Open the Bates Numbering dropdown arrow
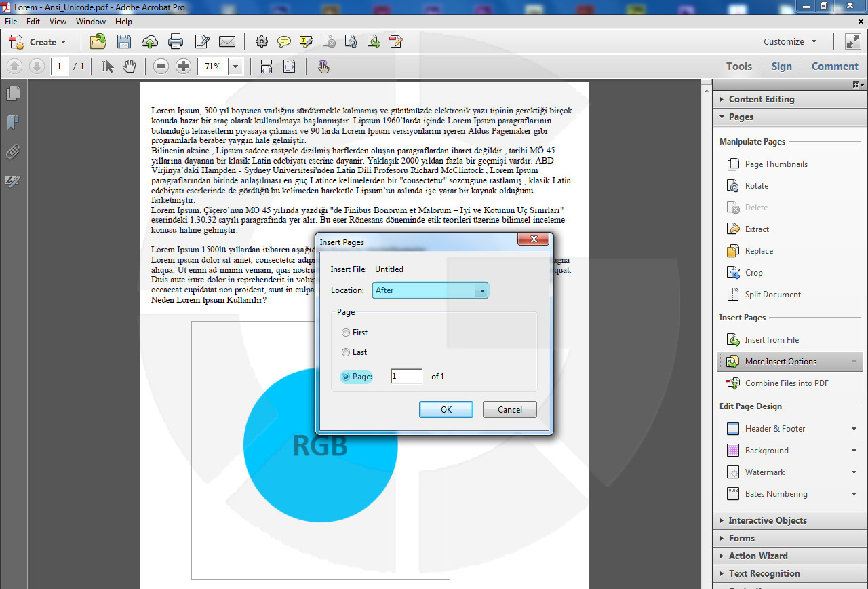 854,494
